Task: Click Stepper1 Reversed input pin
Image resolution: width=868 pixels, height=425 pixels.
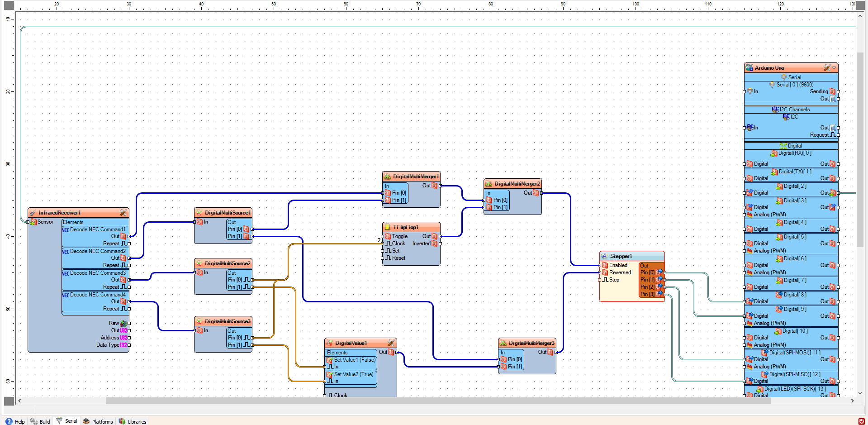Action: [600, 272]
